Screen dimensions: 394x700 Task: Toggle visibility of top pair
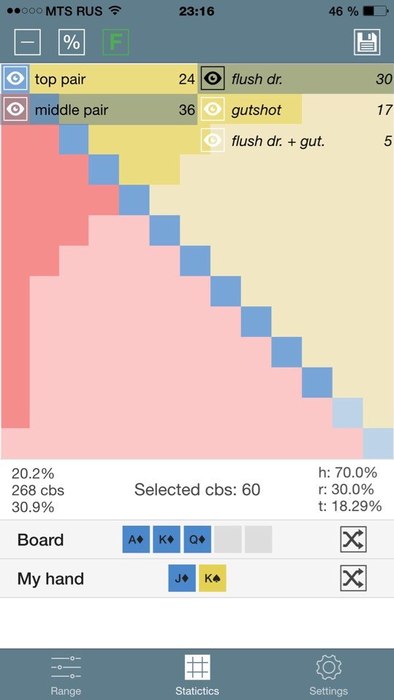click(x=16, y=79)
